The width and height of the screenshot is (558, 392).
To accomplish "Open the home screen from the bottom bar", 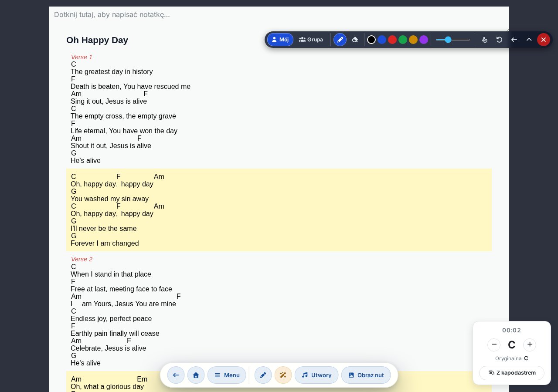I will point(196,375).
